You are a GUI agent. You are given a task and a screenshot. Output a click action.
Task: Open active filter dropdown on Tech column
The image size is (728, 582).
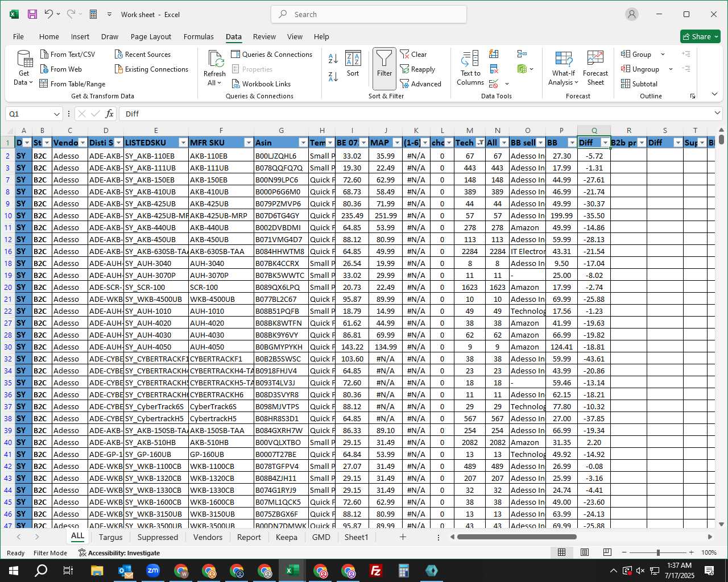[x=481, y=143]
